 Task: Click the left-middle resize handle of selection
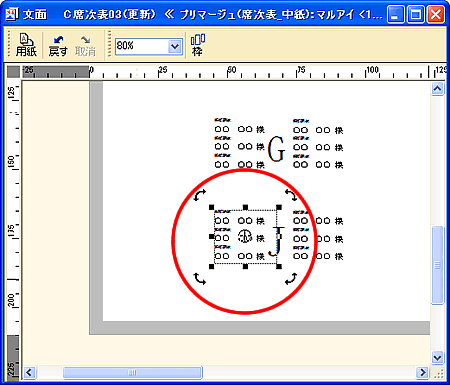(211, 236)
